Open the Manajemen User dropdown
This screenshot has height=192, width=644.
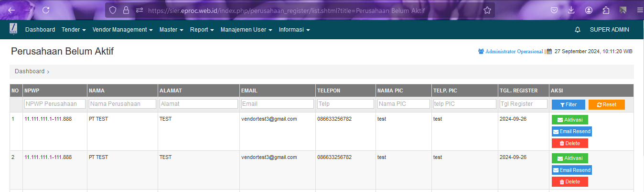click(246, 30)
